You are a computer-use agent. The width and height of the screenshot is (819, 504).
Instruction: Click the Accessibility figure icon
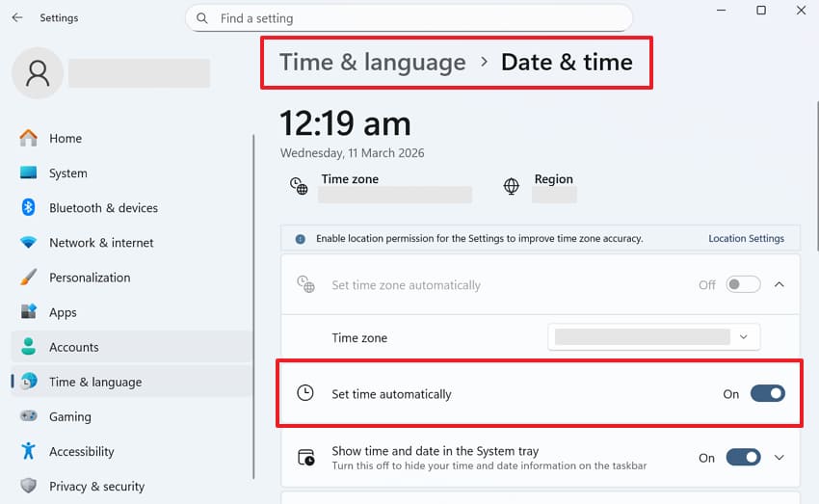[x=28, y=451]
